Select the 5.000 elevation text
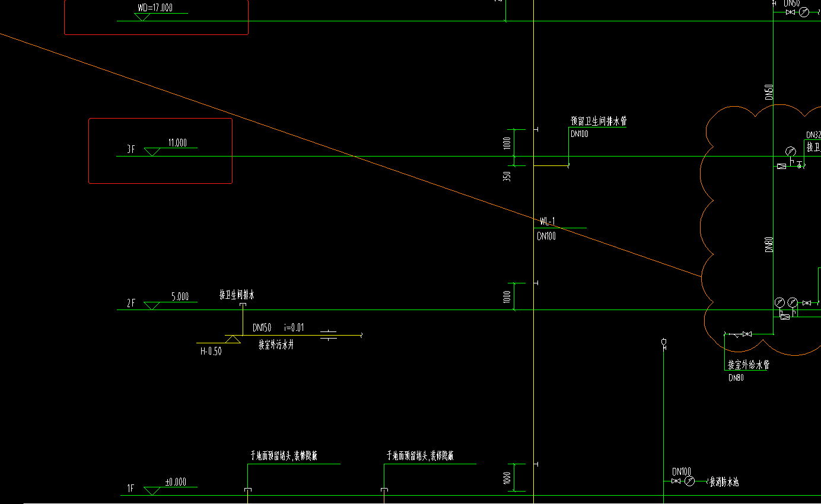 (x=180, y=296)
